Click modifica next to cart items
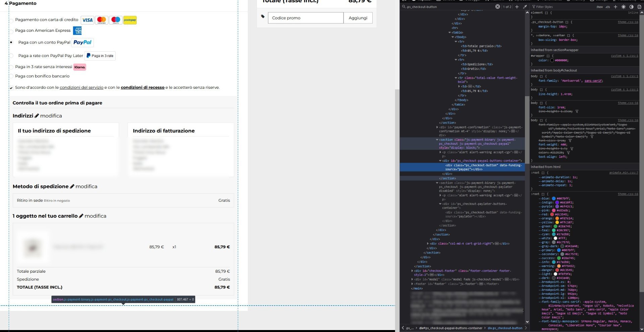The image size is (644, 332). (x=95, y=216)
